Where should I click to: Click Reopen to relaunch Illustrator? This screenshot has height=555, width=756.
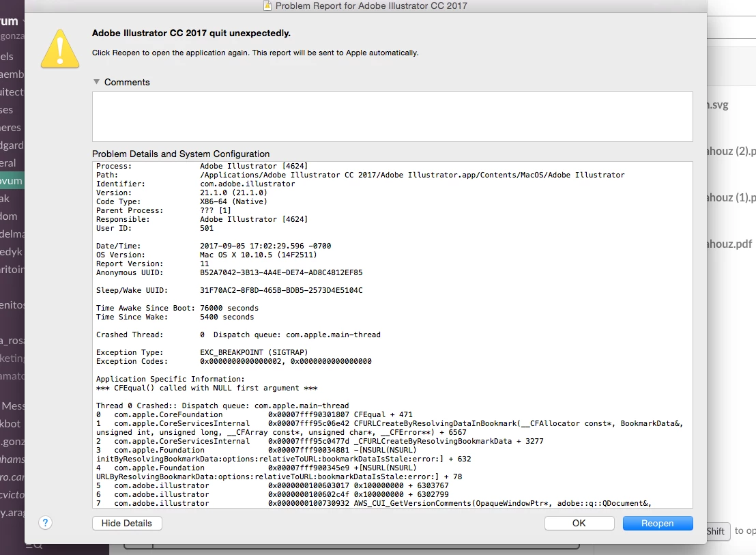click(658, 523)
